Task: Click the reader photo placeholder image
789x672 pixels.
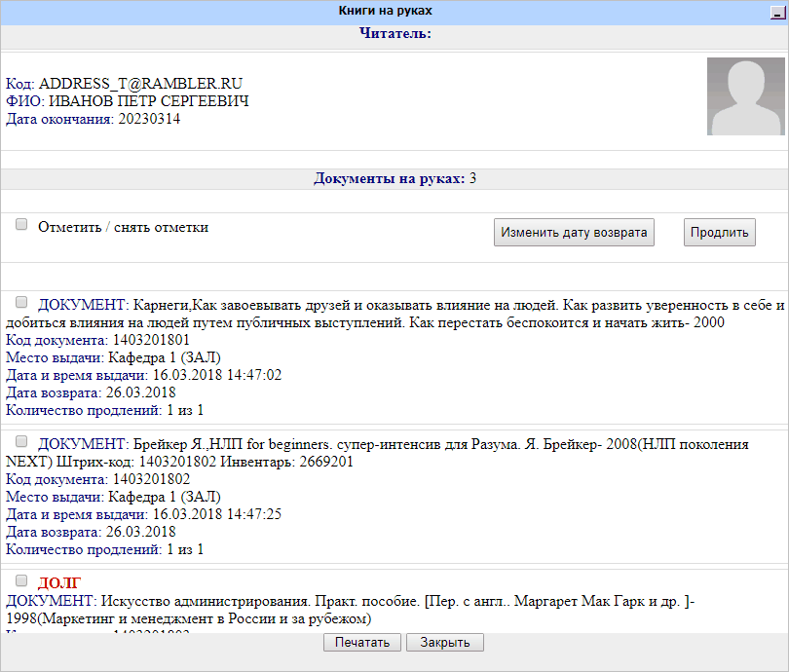Action: (x=745, y=97)
